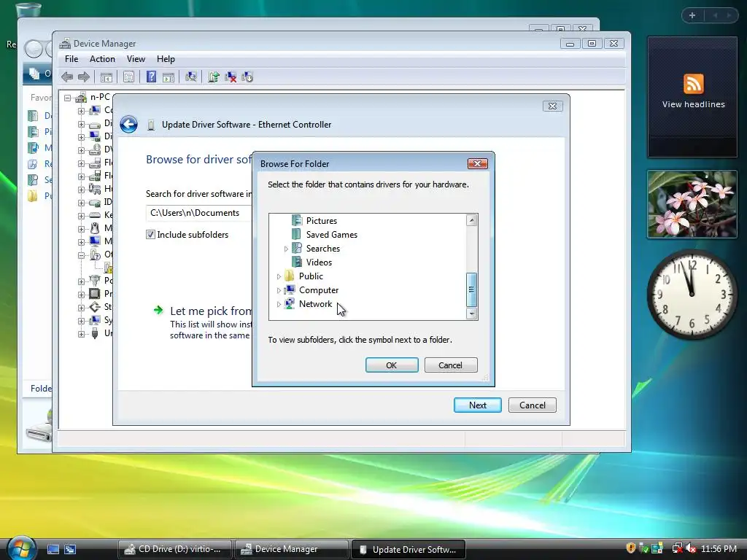The height and width of the screenshot is (560, 747).
Task: Click the muted volume speaker tray icon
Action: [x=691, y=548]
